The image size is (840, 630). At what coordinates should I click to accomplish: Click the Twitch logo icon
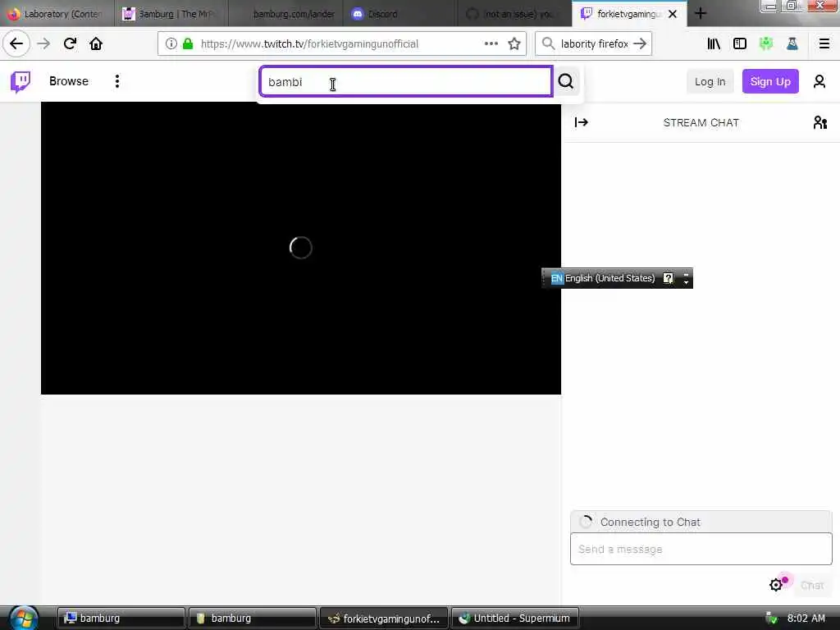pos(21,82)
